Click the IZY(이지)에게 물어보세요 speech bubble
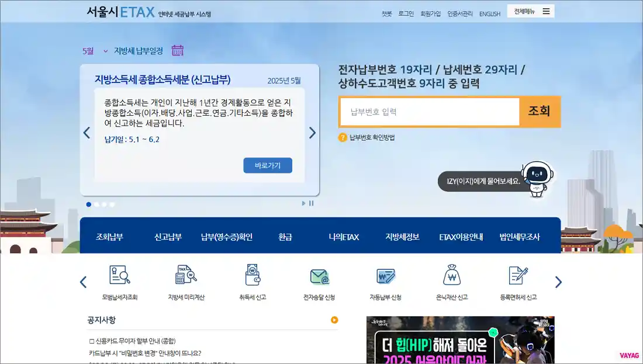The image size is (643, 364). click(x=483, y=181)
